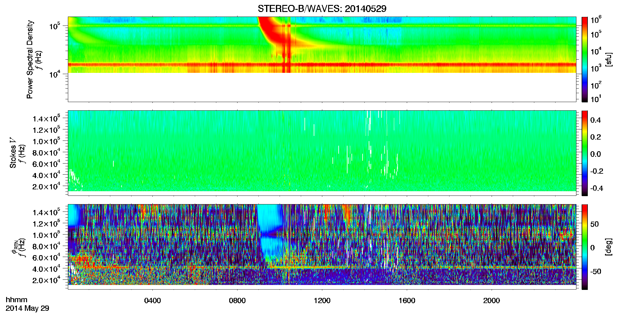The width and height of the screenshot is (644, 332).
Task: Click the title "STEREO-B/WAVES: 20140529"
Action: pyautogui.click(x=322, y=9)
